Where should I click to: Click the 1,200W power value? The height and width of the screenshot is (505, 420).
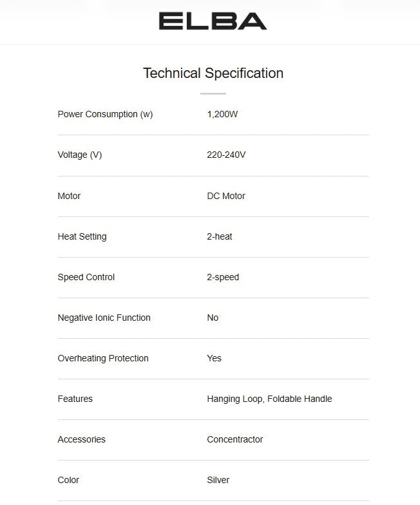click(x=223, y=115)
